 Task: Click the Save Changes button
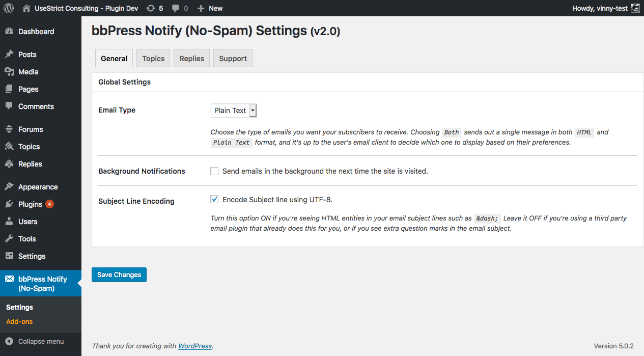pyautogui.click(x=119, y=275)
